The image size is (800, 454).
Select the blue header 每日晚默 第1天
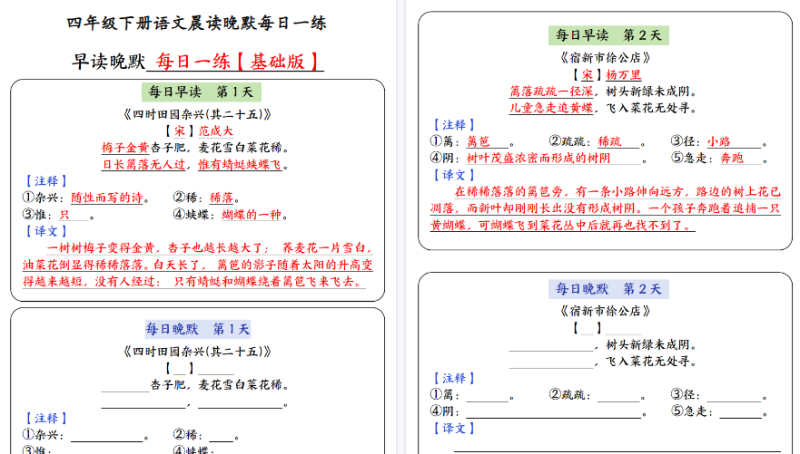pyautogui.click(x=197, y=329)
